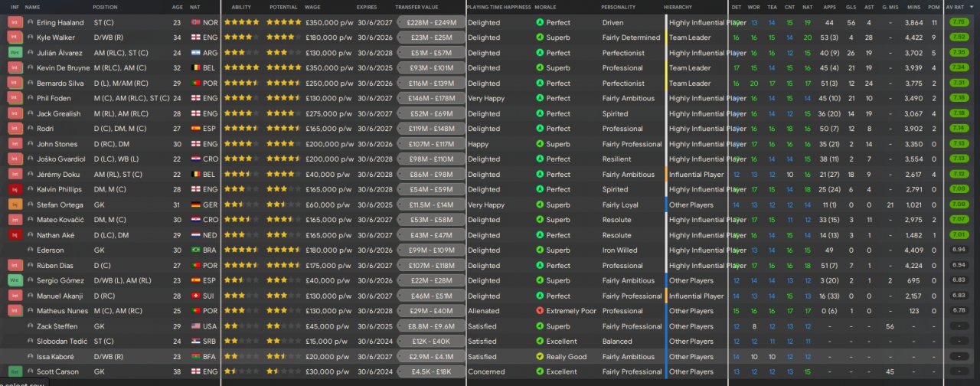980x386 pixels.
Task: Click the 7.75 average rating badge
Action: [x=958, y=22]
